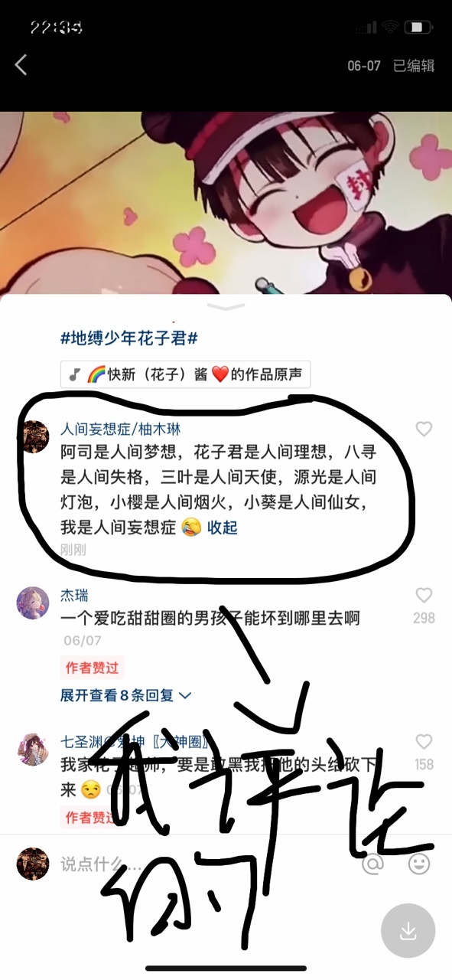
Task: Like the comment by 人间妄想症/柚木琳
Action: tap(424, 429)
